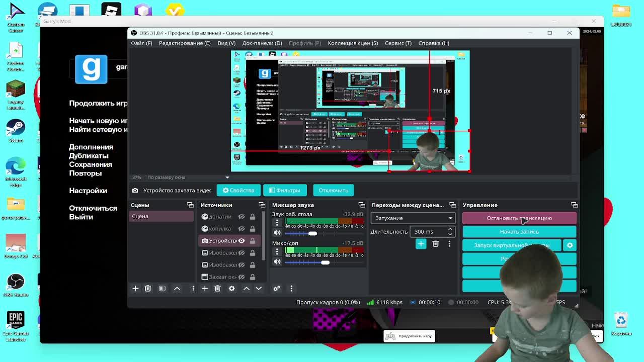Open options dots for Звук раб. стола
Image resolution: width=644 pixels, height=362 pixels.
click(x=277, y=223)
